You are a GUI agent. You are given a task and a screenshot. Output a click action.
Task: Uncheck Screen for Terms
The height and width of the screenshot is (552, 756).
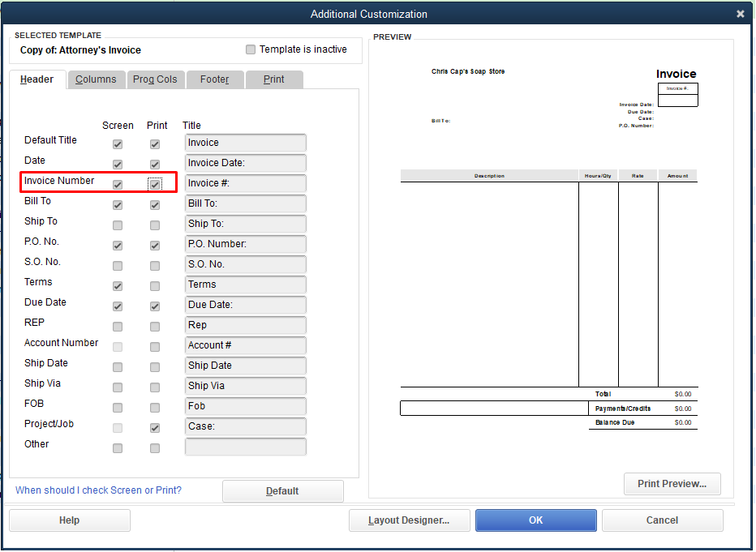tap(117, 285)
